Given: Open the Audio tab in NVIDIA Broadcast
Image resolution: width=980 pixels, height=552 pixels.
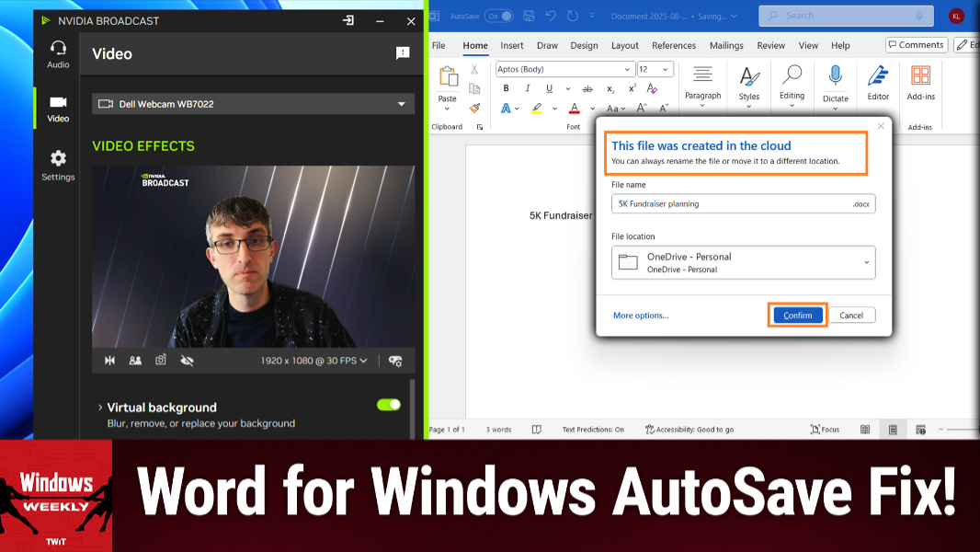Looking at the screenshot, I should pyautogui.click(x=58, y=54).
